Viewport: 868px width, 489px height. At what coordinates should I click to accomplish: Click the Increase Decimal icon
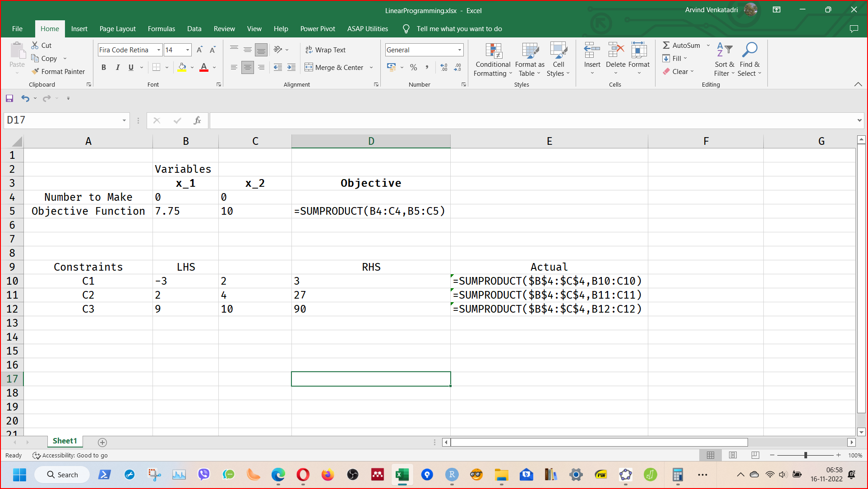(x=444, y=68)
